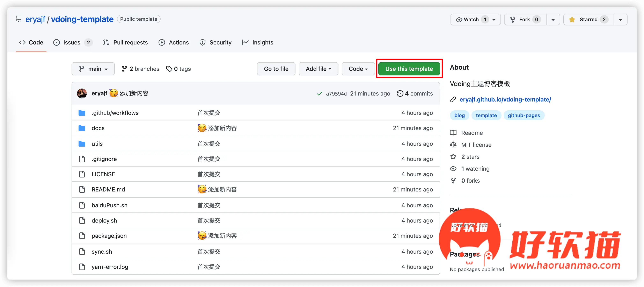Open the vdoing-template repository link
This screenshot has height=287, width=644.
tap(82, 19)
